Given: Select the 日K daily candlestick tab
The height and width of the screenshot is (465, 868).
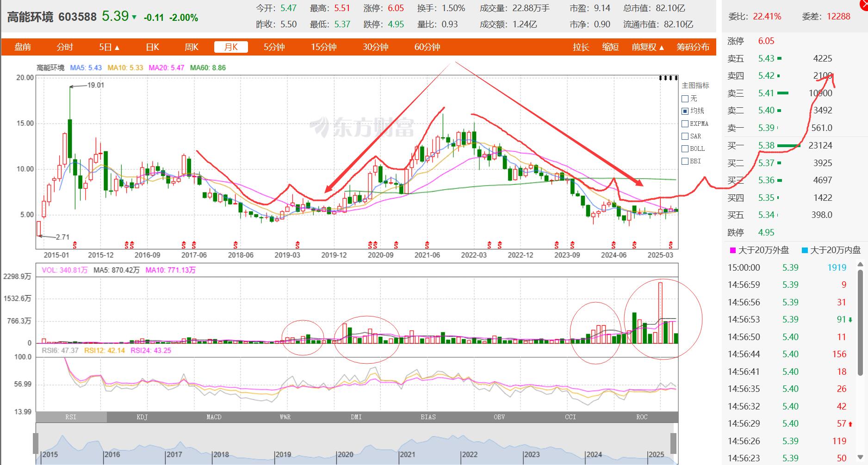Looking at the screenshot, I should point(152,47).
